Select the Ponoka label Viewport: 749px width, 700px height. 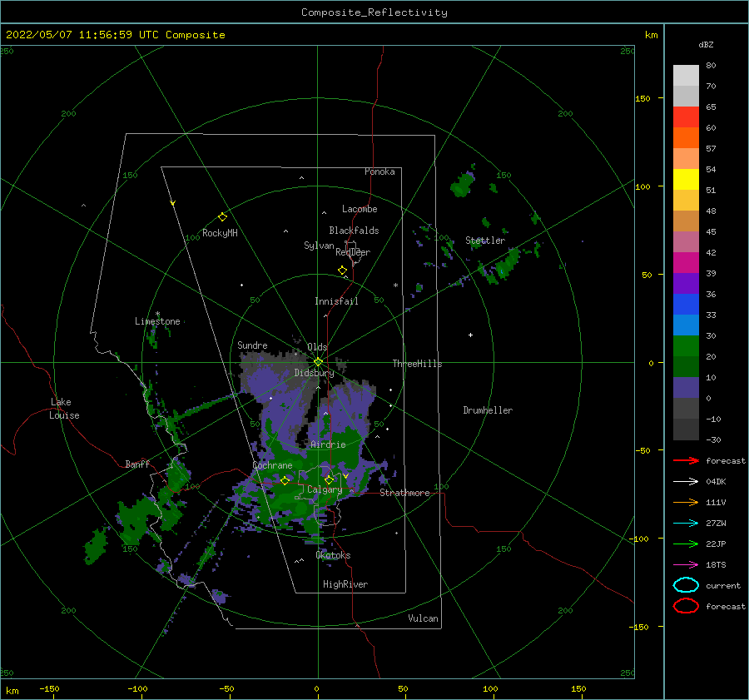point(379,171)
